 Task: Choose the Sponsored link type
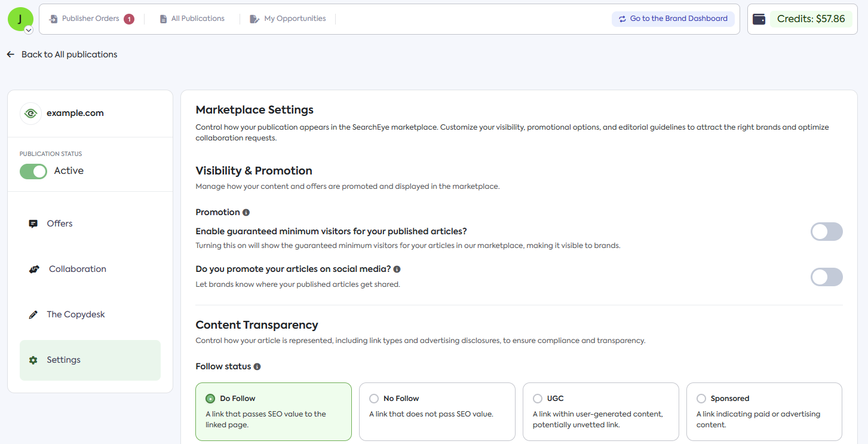[701, 399]
